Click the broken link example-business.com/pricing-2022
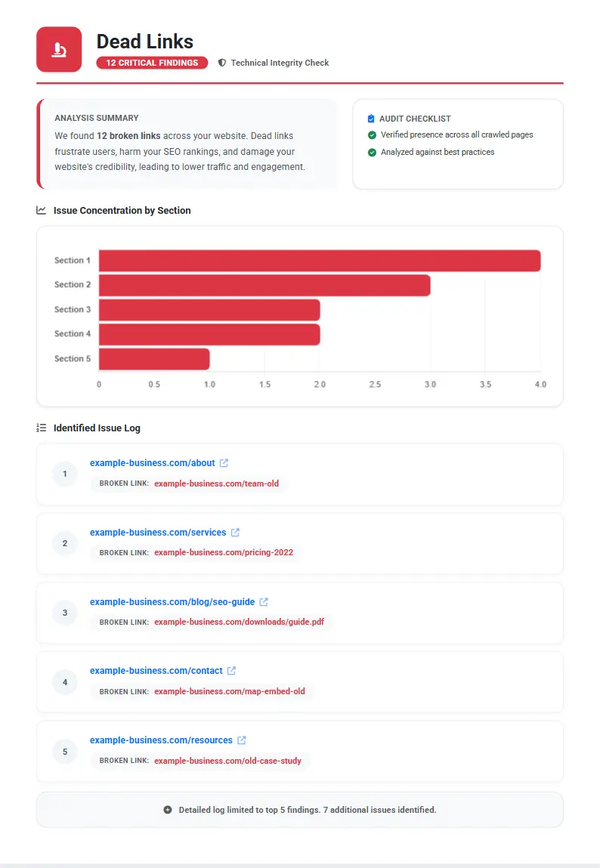Viewport: 600px width, 868px height. [x=224, y=552]
